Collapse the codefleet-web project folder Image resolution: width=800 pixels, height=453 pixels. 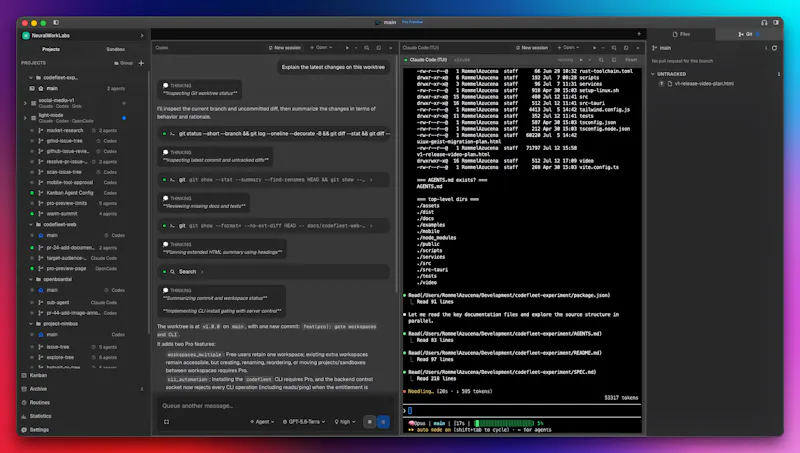31,224
